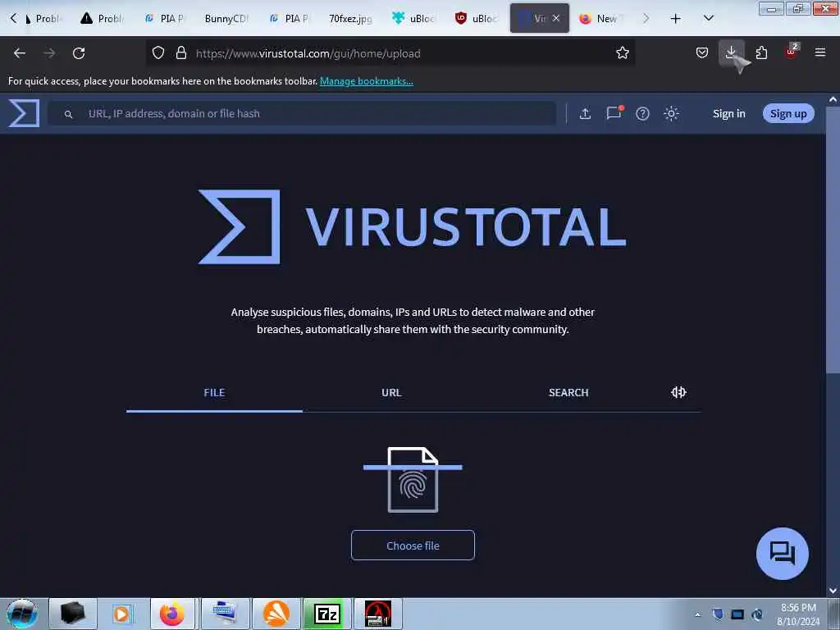
Task: Open the network tray icon
Action: (737, 614)
